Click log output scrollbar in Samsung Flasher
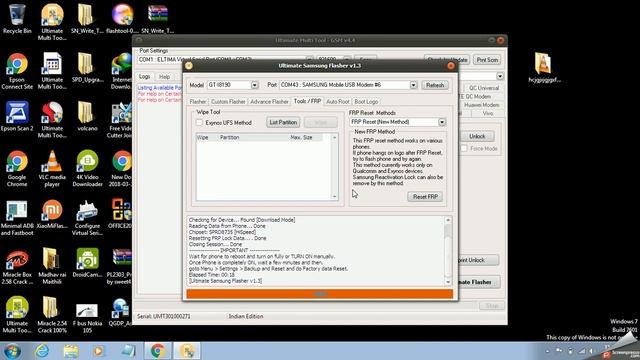 point(448,251)
